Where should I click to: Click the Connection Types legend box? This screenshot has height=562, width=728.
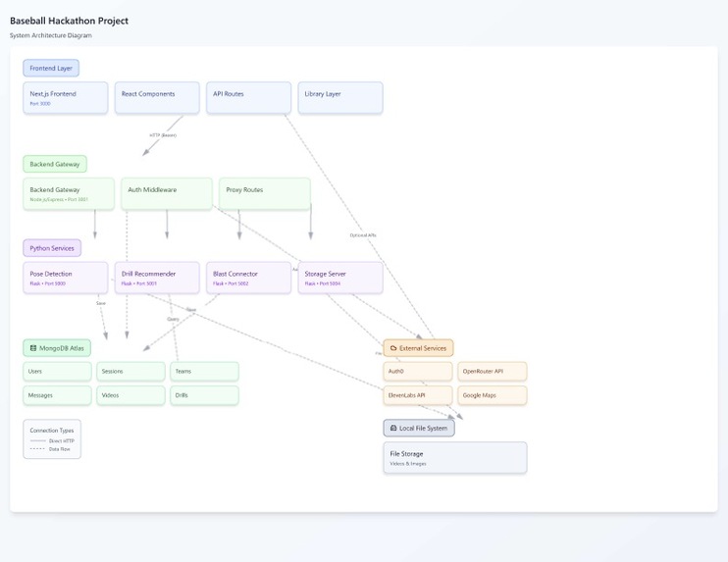(x=52, y=439)
